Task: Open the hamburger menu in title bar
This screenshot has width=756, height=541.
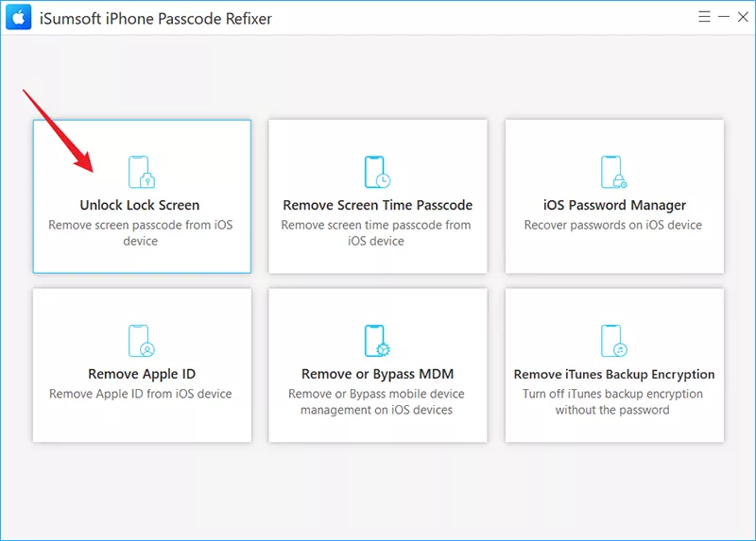Action: 704,17
